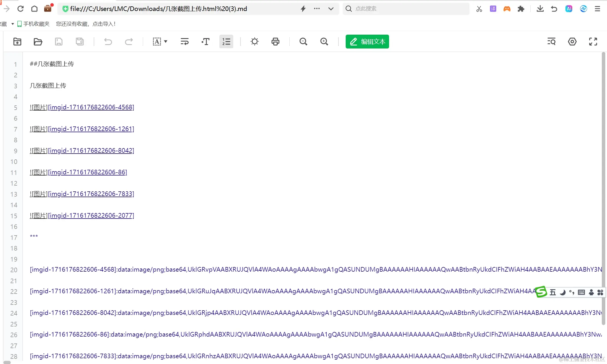Click the 点此搜索 search field

pyautogui.click(x=405, y=9)
